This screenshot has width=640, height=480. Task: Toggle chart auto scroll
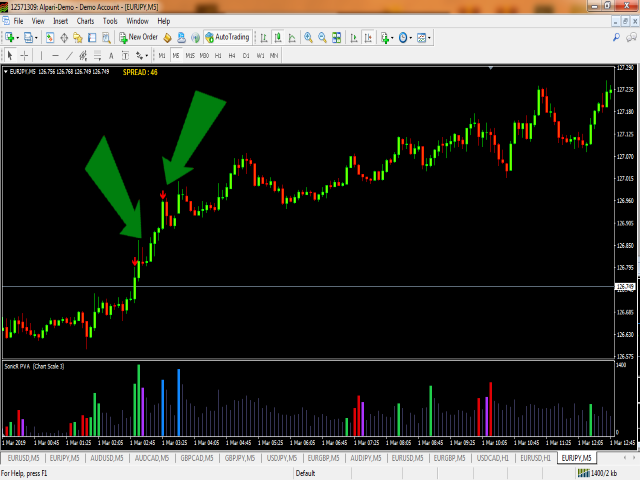[x=354, y=38]
